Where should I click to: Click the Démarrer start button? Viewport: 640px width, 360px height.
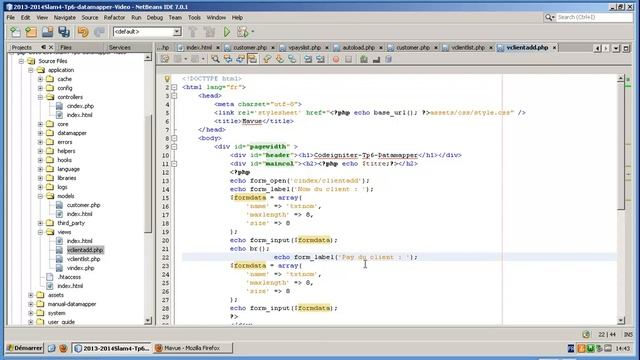point(24,348)
